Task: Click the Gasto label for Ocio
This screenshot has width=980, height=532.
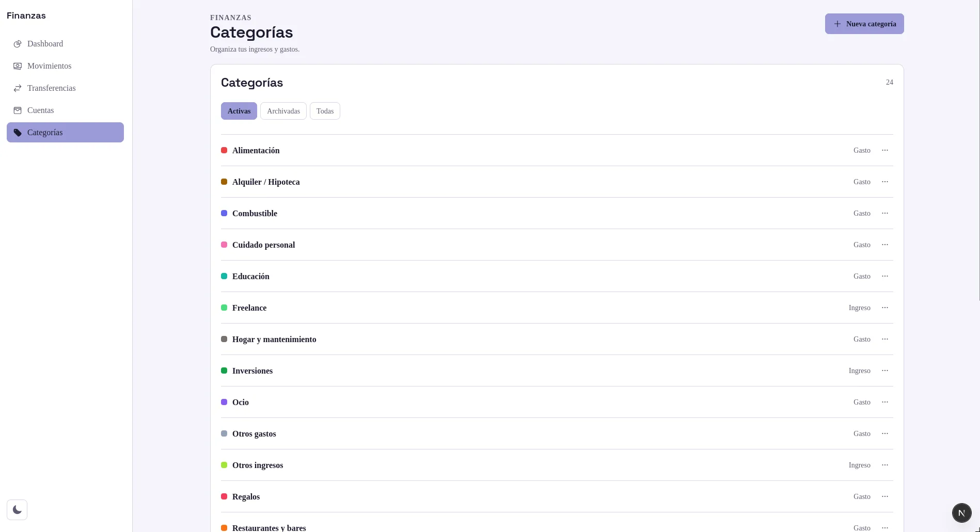Action: (862, 402)
